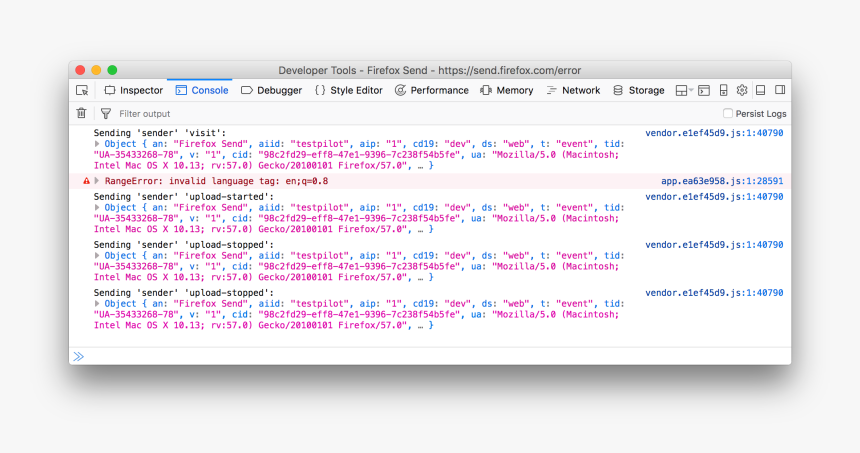Screen dimensions: 860x453
Task: Maximize the Developer Tools window
Action: (x=112, y=70)
